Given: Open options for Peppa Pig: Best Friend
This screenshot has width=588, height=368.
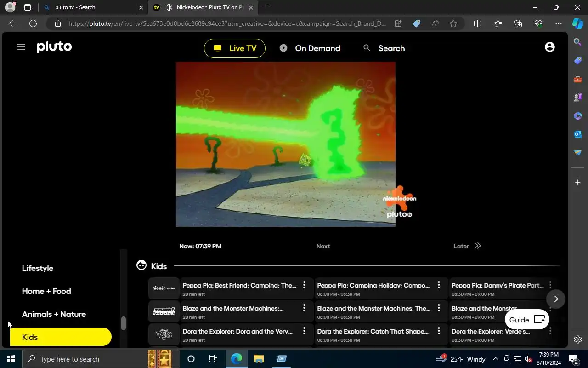Looking at the screenshot, I should [304, 285].
